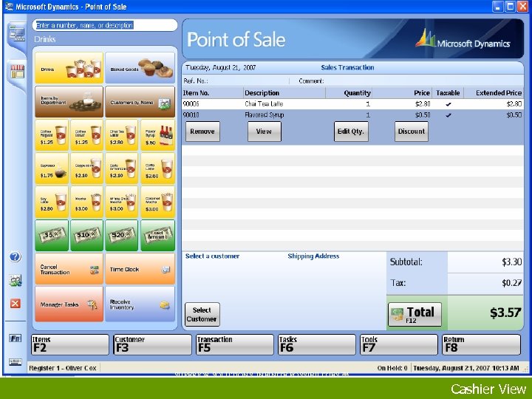Toggle Taxable check for Chai Tea Latte

pyautogui.click(x=449, y=104)
